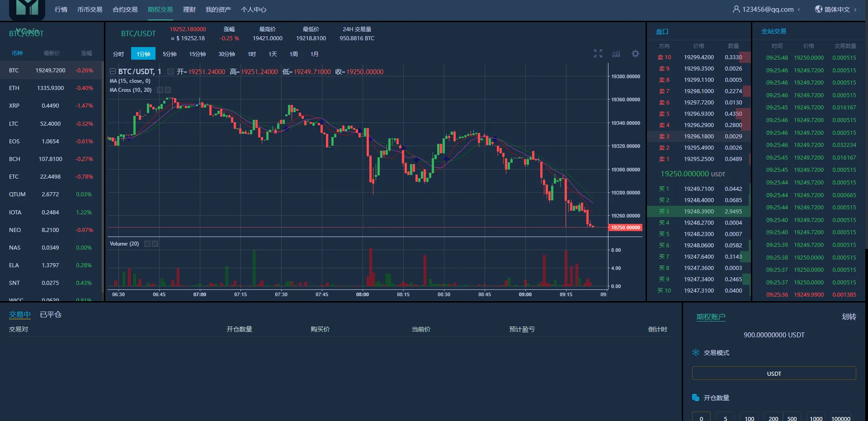The height and width of the screenshot is (421, 868).
Task: Click the 划转 transfer link
Action: (x=849, y=317)
